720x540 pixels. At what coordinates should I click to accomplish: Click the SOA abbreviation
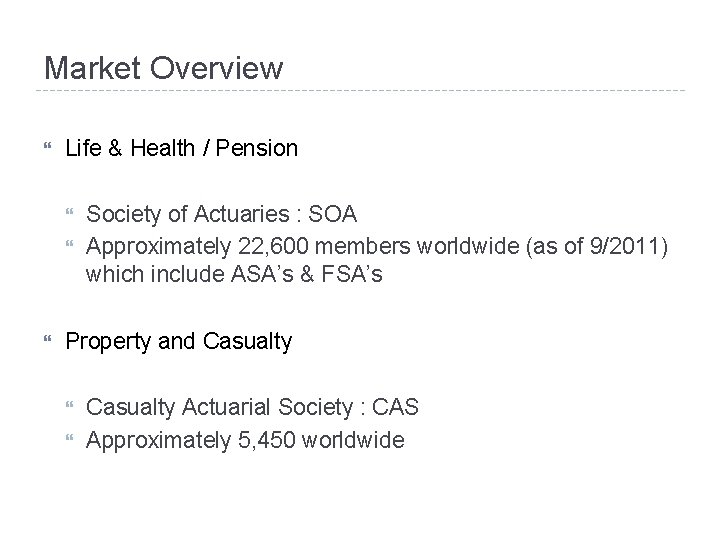(x=335, y=213)
